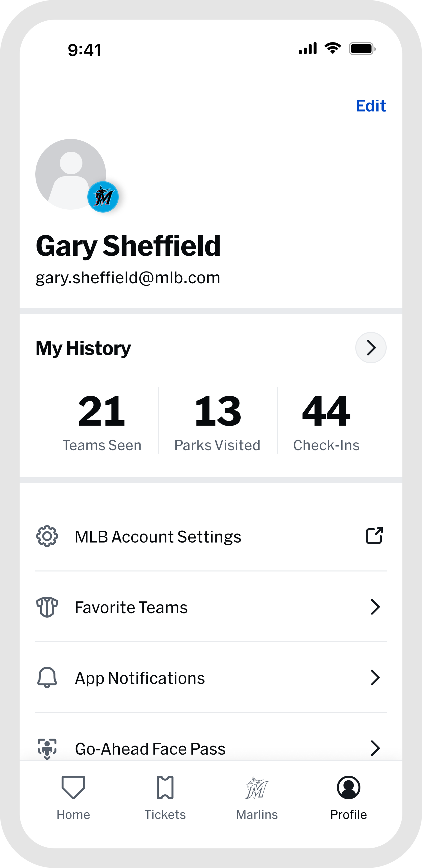Tap the MLB Account Settings label
The height and width of the screenshot is (868, 422).
click(158, 537)
